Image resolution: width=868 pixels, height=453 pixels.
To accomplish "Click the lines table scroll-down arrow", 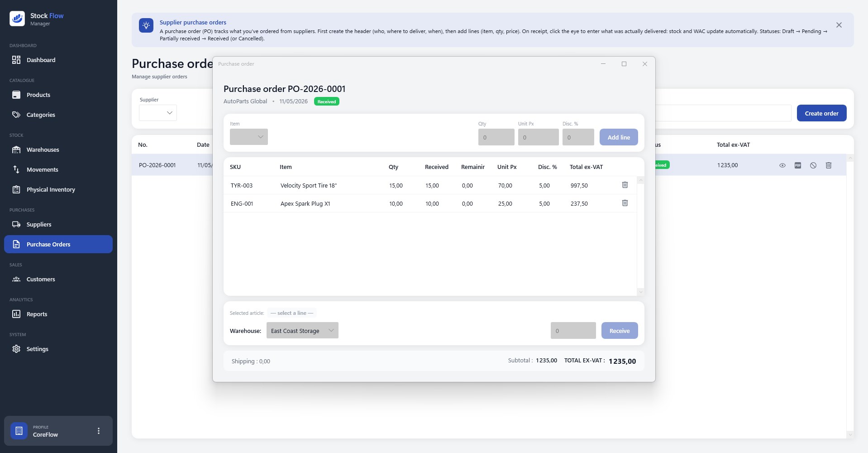I will coord(640,292).
